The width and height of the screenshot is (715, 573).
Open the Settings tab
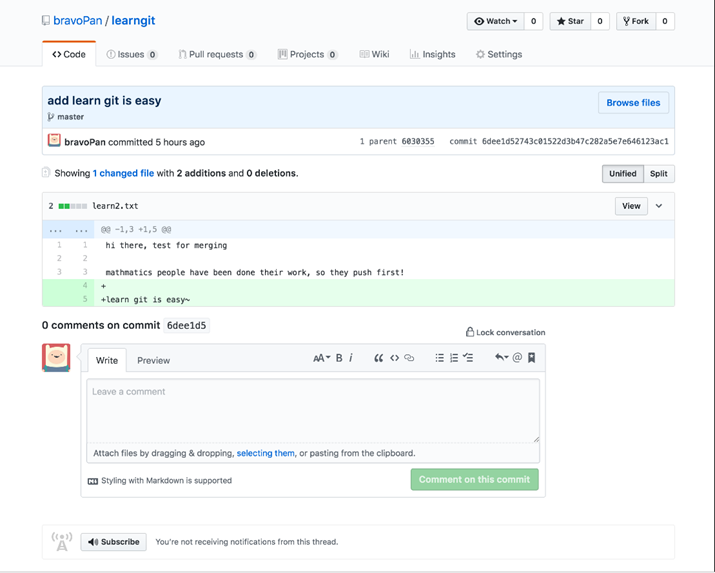[x=499, y=54]
